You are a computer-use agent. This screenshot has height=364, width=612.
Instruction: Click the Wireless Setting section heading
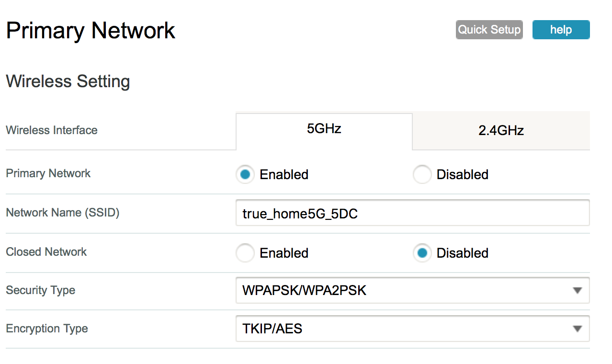68,81
